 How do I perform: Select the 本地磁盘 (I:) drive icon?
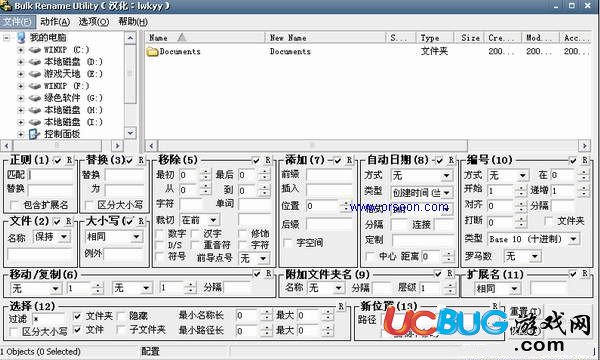[35, 122]
